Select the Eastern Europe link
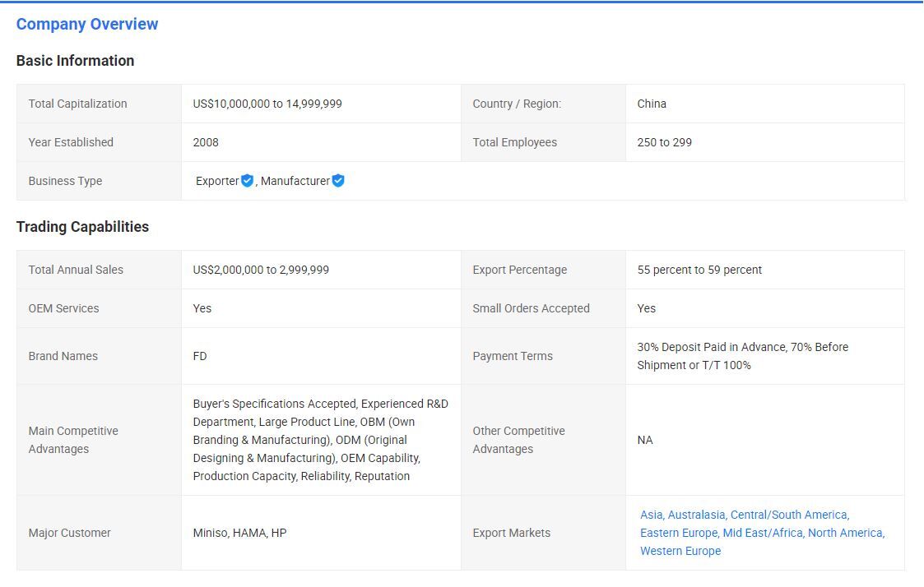Screen dimensions: 924x587 click(x=678, y=533)
